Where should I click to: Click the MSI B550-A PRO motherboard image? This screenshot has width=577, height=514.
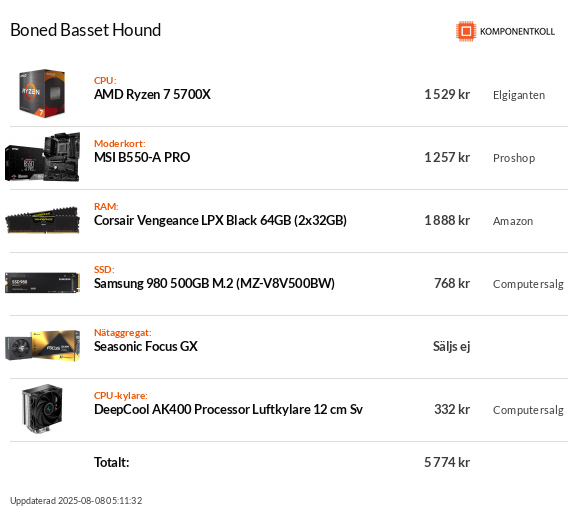42,157
